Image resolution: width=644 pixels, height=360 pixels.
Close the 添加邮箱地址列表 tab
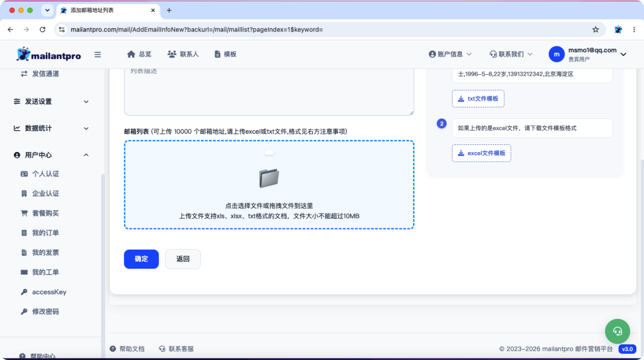click(153, 10)
